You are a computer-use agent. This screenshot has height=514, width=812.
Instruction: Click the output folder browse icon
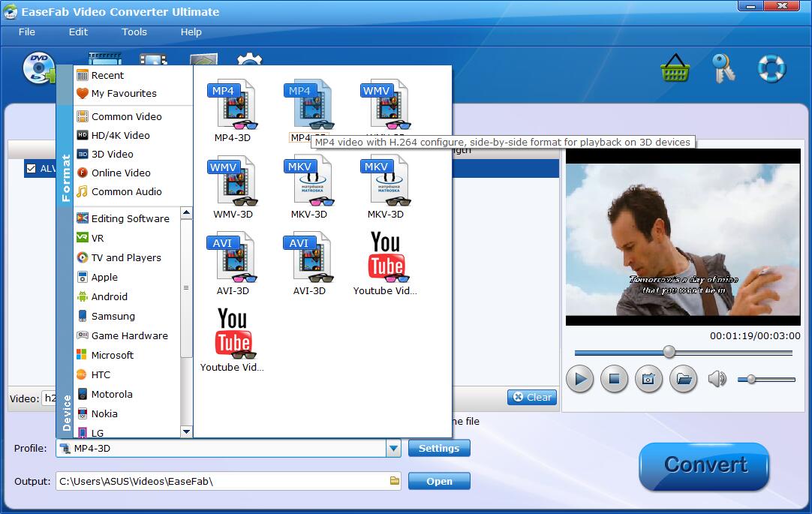click(395, 481)
